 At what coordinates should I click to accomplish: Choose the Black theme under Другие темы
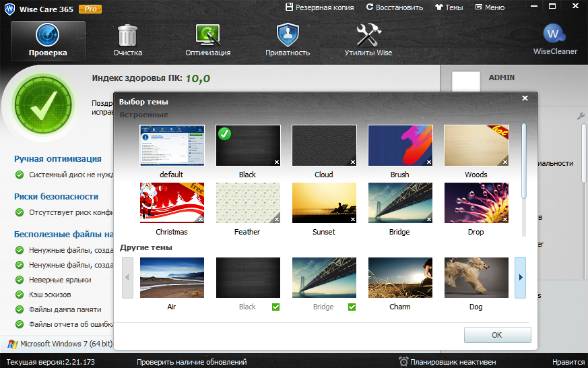click(248, 278)
